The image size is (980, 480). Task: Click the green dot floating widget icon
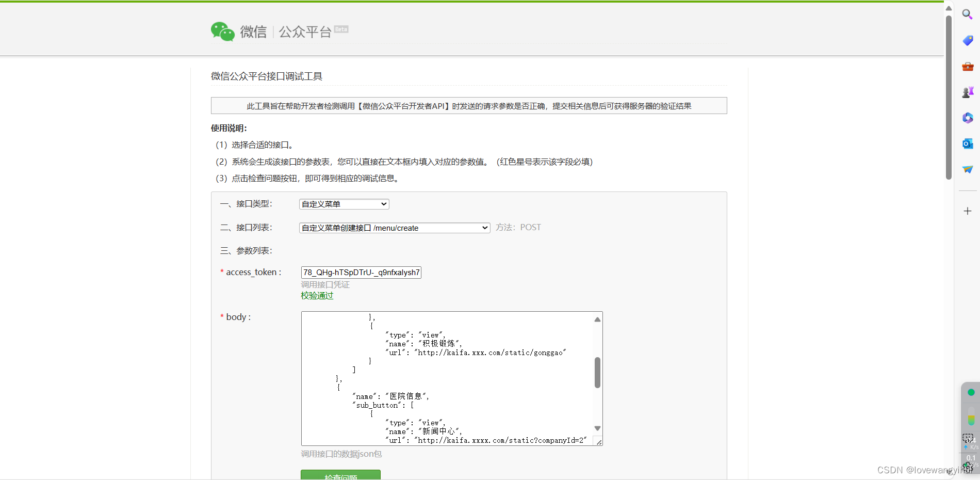971,392
